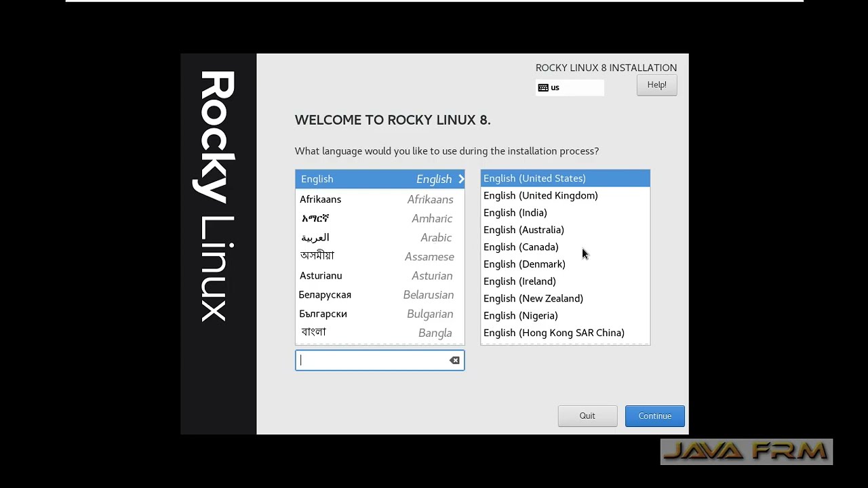The width and height of the screenshot is (868, 488).
Task: Select Afrikaans in the language list
Action: click(380, 199)
